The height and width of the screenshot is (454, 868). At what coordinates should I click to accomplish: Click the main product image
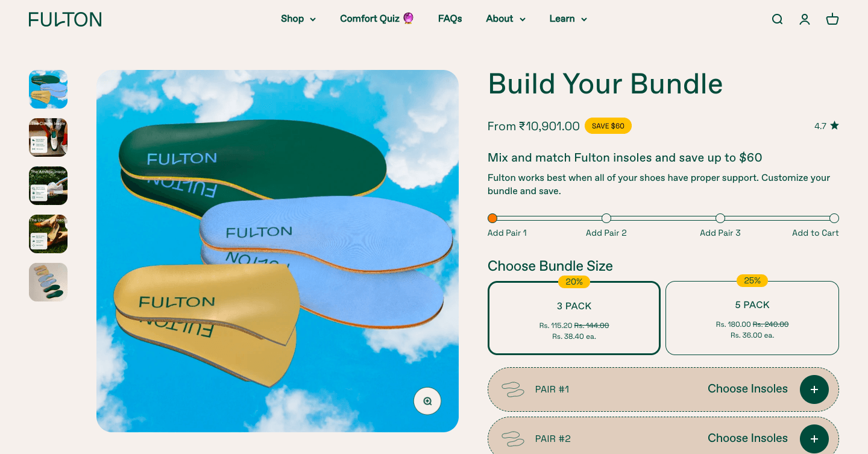tap(277, 251)
